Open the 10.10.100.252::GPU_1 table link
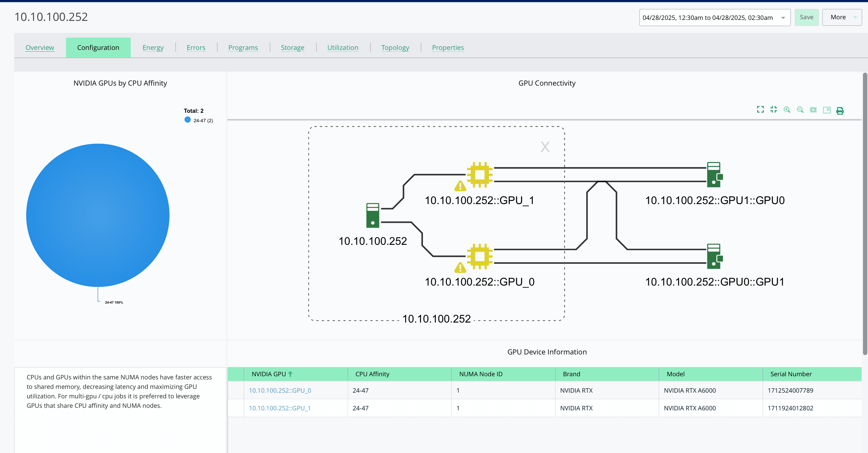The width and height of the screenshot is (868, 453). click(280, 408)
